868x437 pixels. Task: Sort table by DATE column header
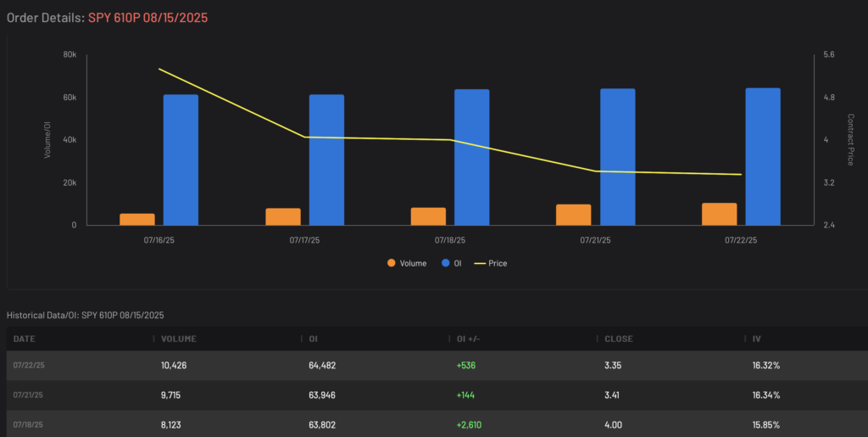click(x=25, y=339)
